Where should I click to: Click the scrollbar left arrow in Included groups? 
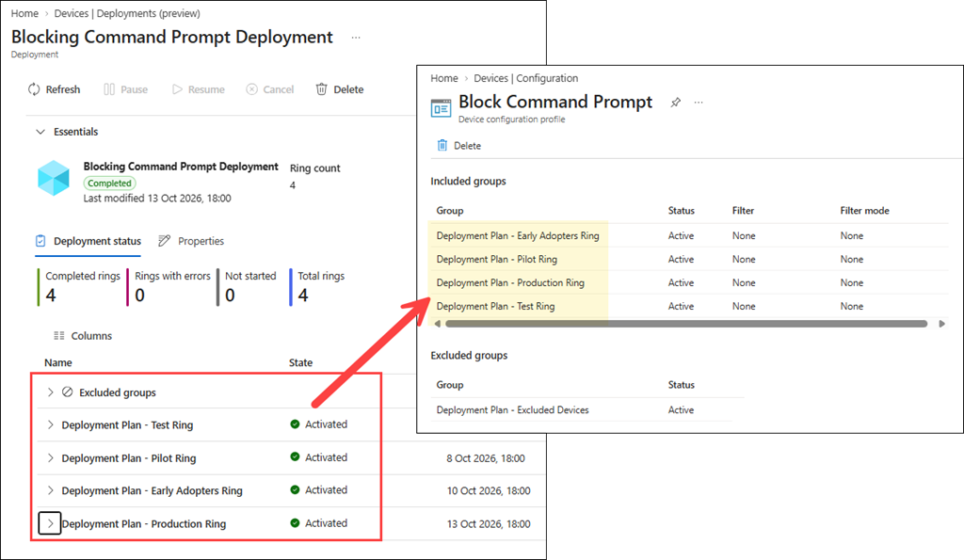pos(437,324)
